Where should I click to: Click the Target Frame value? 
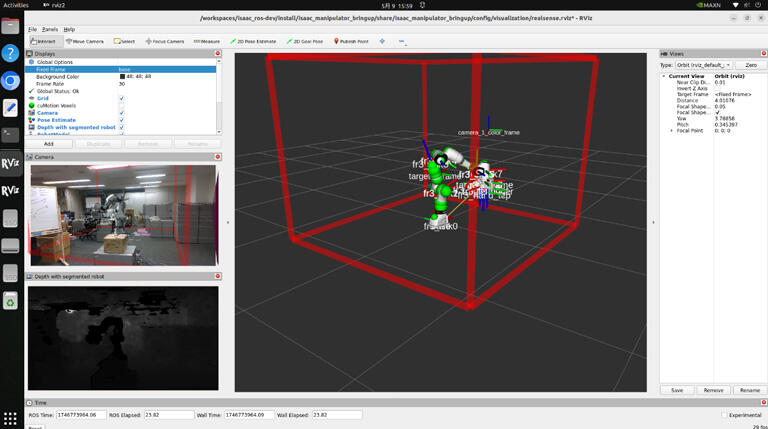[733, 95]
